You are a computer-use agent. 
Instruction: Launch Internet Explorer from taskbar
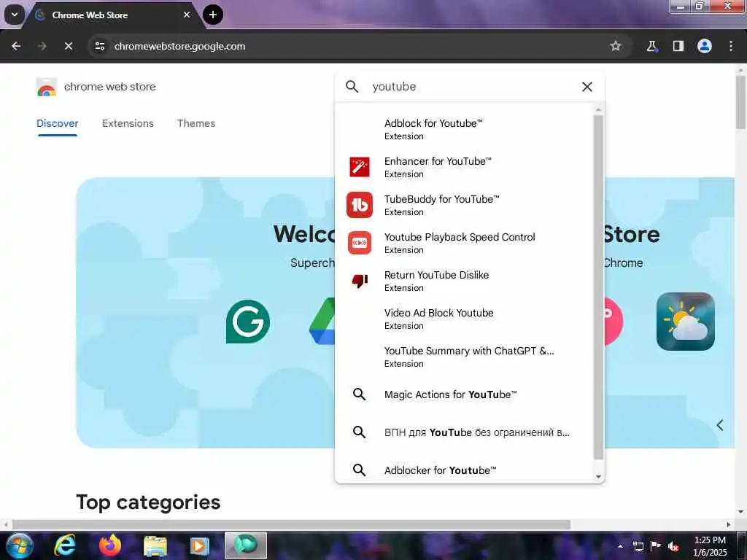pos(65,545)
